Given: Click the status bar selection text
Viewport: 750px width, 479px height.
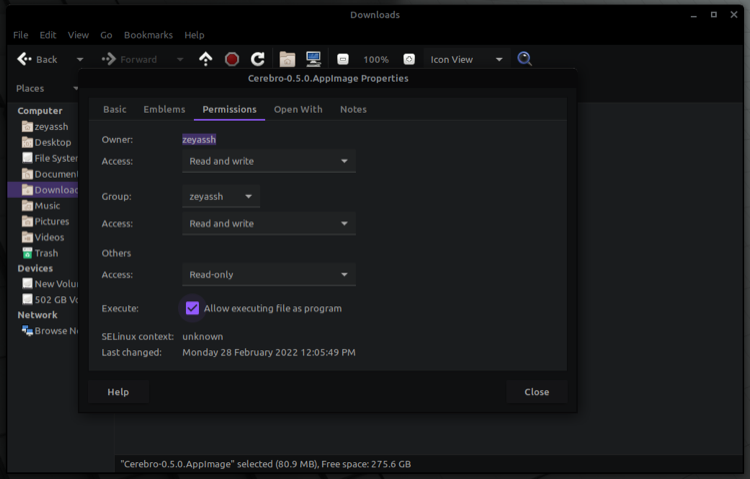Looking at the screenshot, I should (265, 464).
